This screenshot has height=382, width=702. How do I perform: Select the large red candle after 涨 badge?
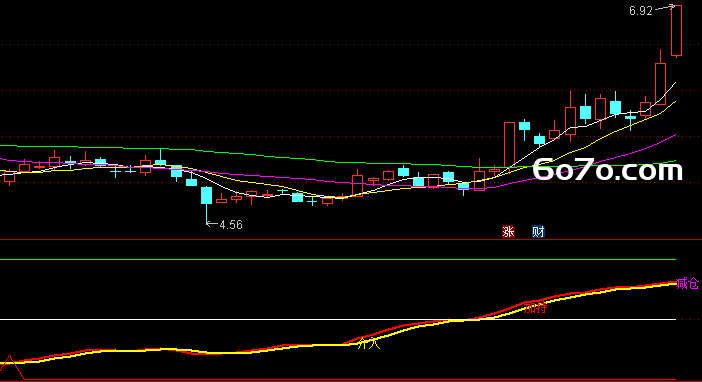(509, 145)
